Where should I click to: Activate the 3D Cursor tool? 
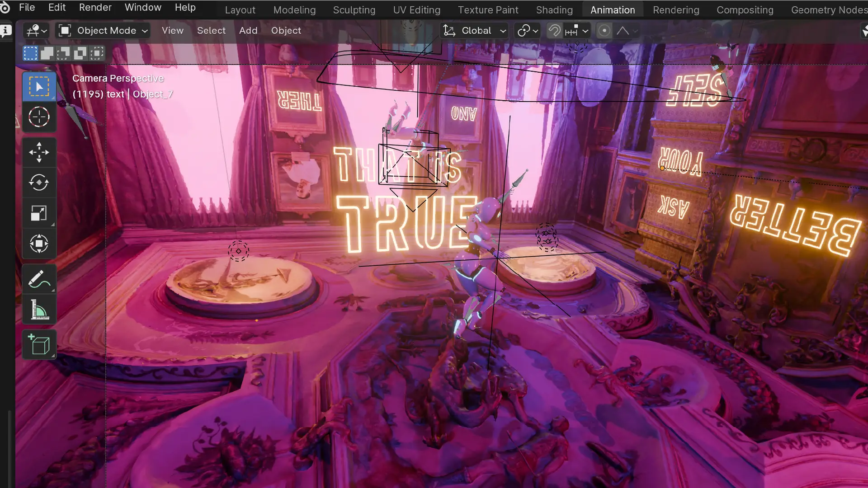coord(39,117)
